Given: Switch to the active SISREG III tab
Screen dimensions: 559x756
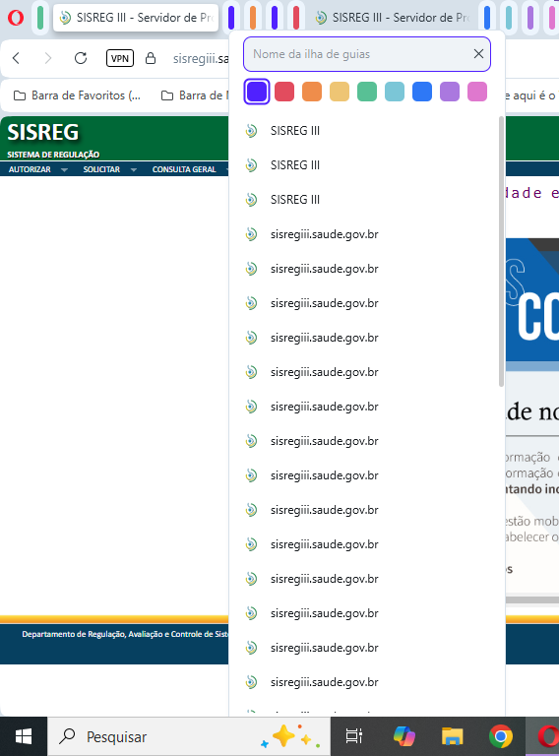Looking at the screenshot, I should click(136, 18).
